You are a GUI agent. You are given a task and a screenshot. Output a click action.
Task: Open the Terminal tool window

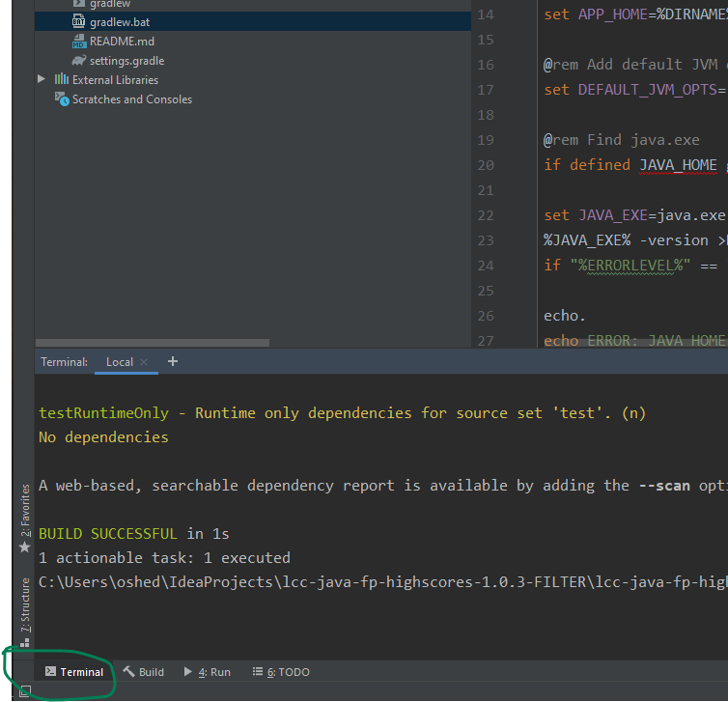74,672
